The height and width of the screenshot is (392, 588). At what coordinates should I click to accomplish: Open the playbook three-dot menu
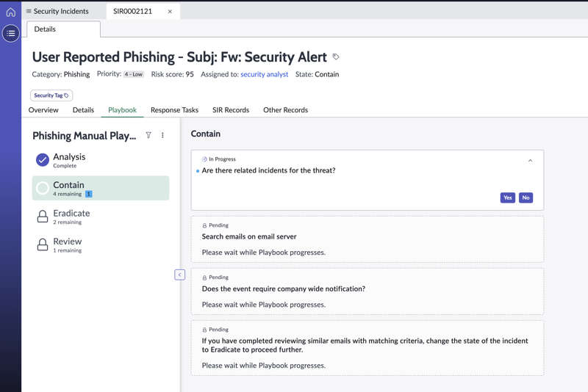coord(162,135)
